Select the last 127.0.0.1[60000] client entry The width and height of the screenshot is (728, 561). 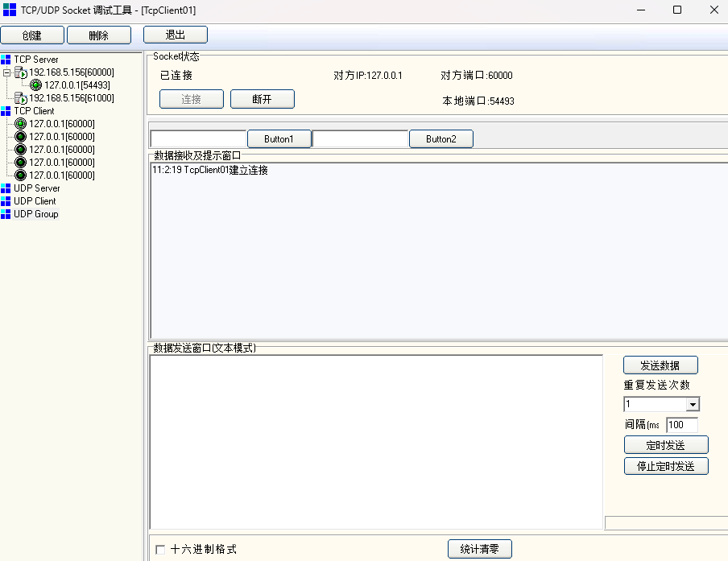tap(61, 175)
